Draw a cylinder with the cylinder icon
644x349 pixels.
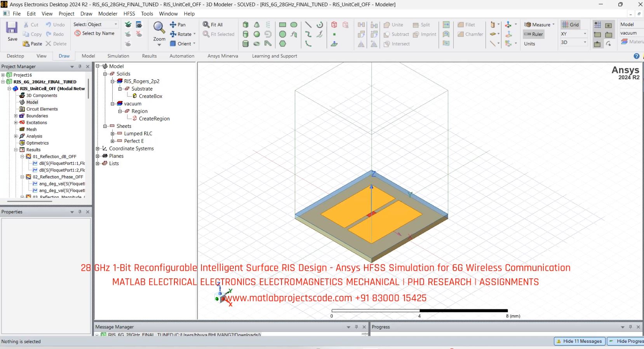coord(245,34)
